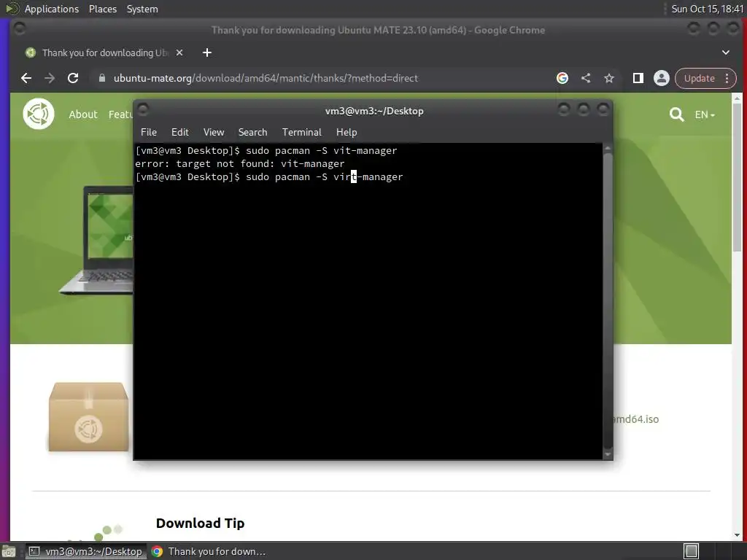Click Download Tip heading
Image resolution: width=747 pixels, height=560 pixels.
[200, 523]
